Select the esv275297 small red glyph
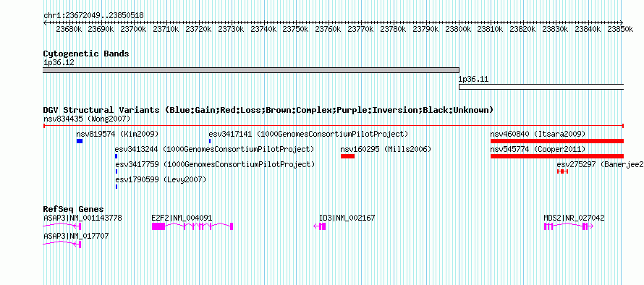This screenshot has height=285, width=644. pyautogui.click(x=562, y=171)
